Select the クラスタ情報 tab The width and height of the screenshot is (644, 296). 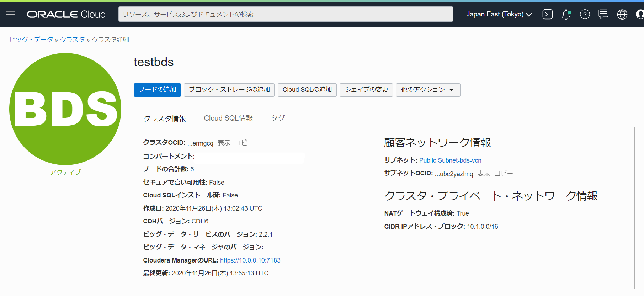tap(164, 118)
